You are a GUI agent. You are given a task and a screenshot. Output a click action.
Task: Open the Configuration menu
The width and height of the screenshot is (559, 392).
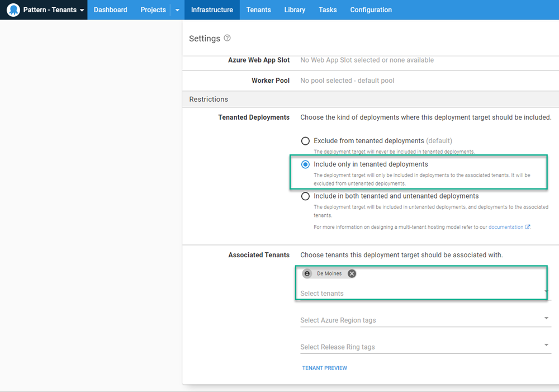tap(371, 10)
